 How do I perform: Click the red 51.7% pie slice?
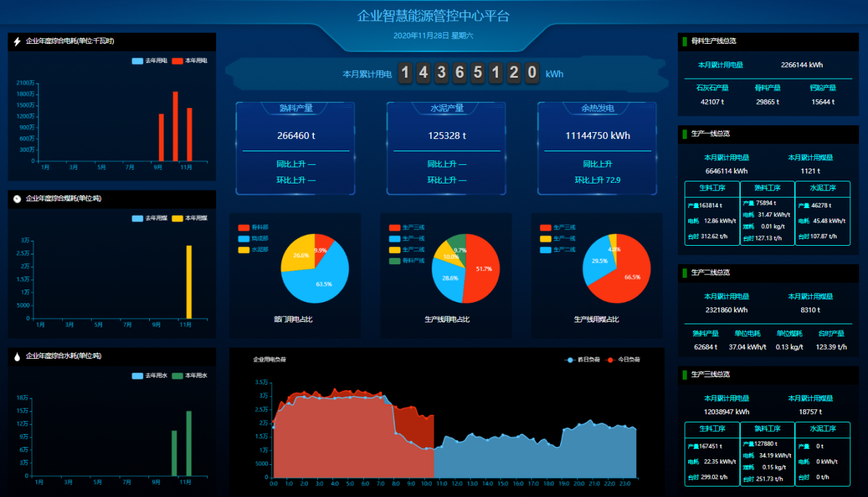(480, 268)
